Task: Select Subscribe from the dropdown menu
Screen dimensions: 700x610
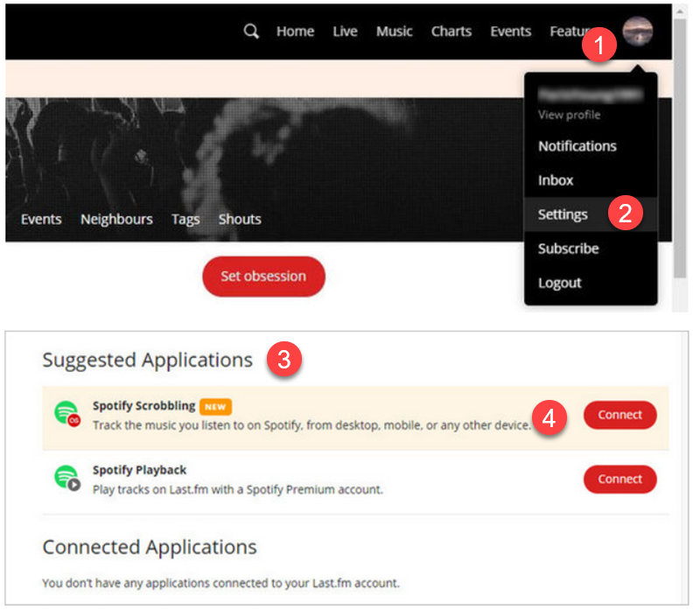Action: point(568,249)
